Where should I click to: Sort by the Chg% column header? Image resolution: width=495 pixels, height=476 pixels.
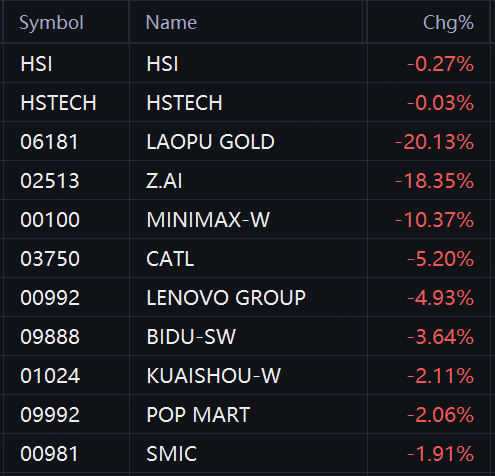pos(448,23)
